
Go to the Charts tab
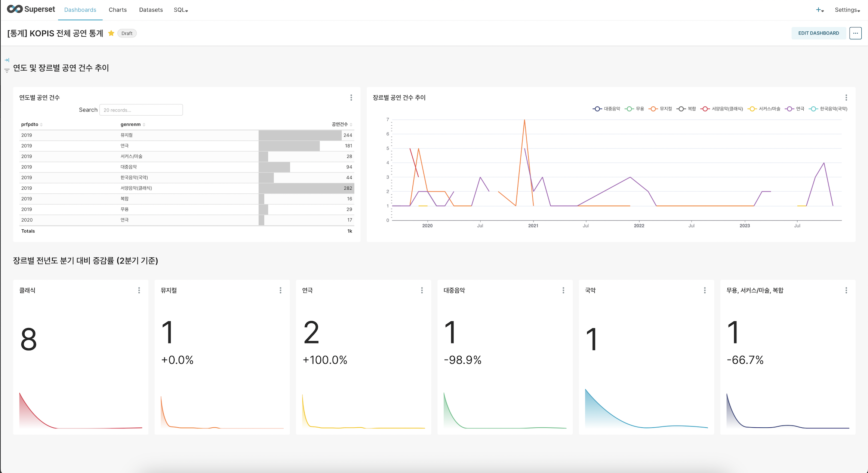118,10
